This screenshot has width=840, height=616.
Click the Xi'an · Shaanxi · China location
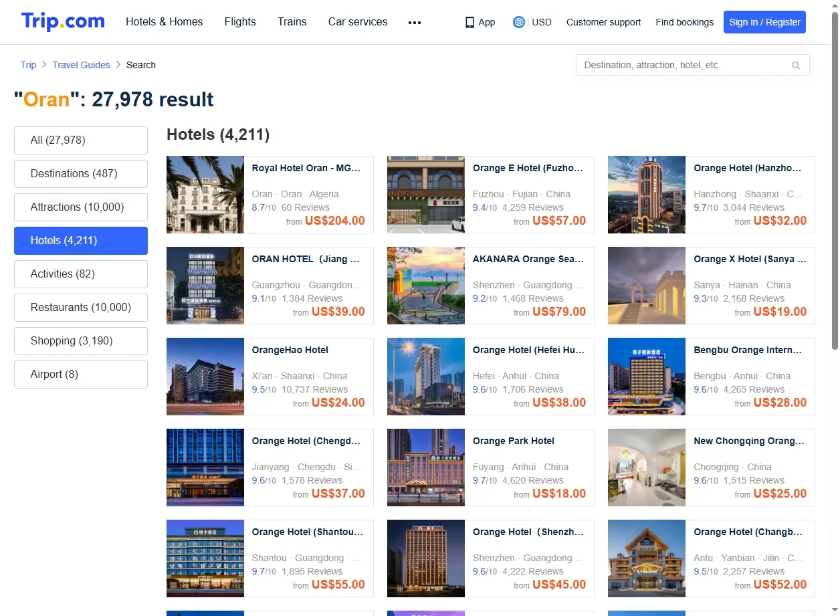(x=300, y=376)
